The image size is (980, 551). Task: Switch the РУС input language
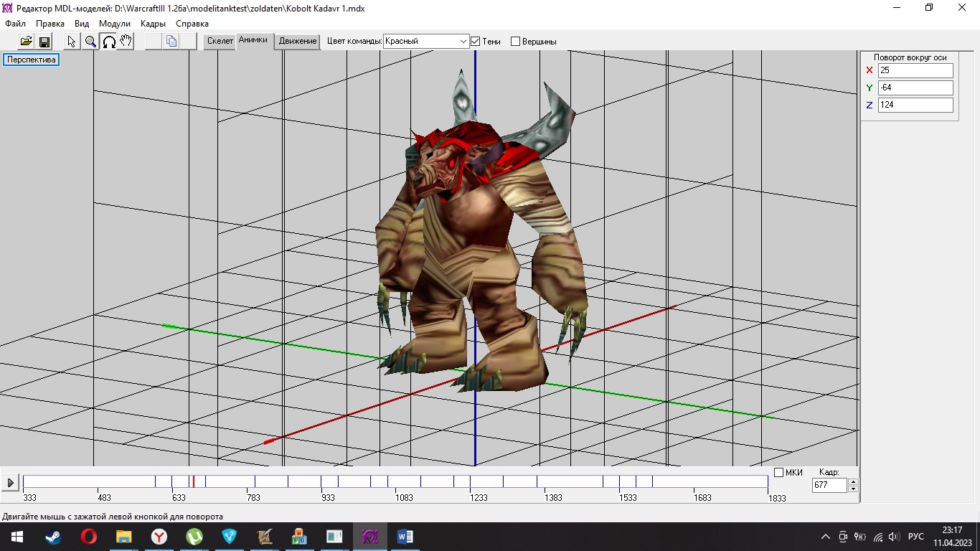tap(916, 537)
